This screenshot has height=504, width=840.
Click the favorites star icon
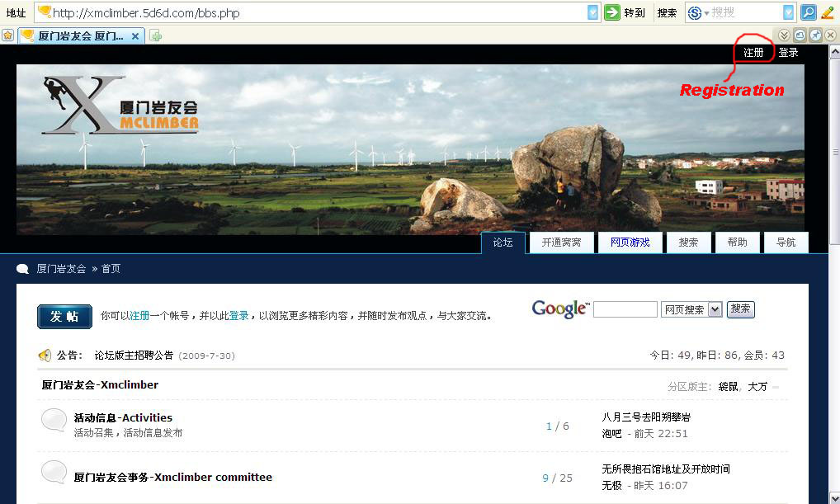pyautogui.click(x=7, y=35)
